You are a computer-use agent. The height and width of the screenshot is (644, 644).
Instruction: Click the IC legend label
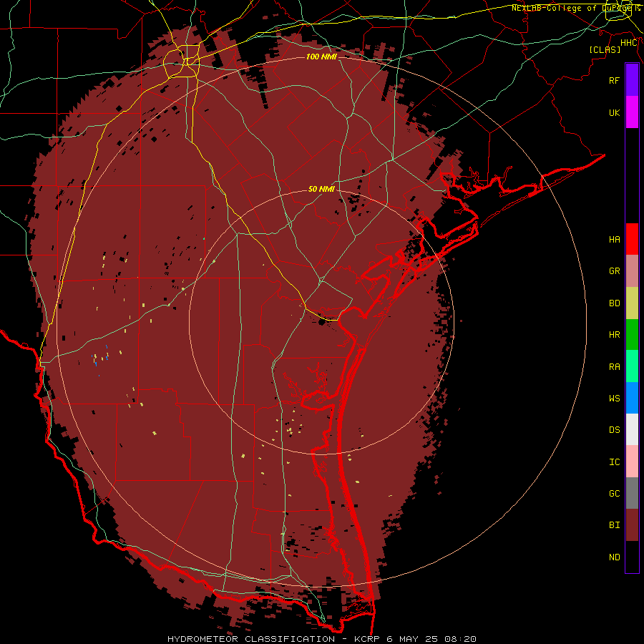click(x=614, y=462)
